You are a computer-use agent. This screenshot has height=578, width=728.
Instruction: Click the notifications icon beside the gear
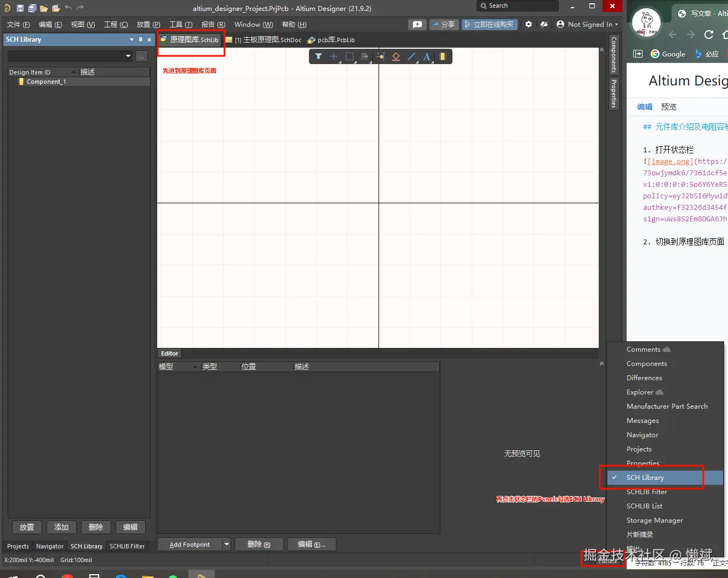544,25
